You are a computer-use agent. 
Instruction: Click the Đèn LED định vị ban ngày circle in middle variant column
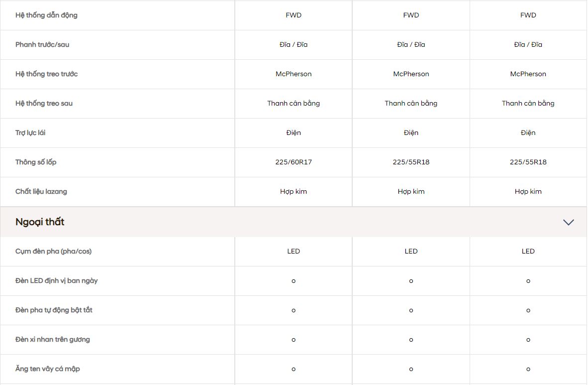[x=411, y=281]
